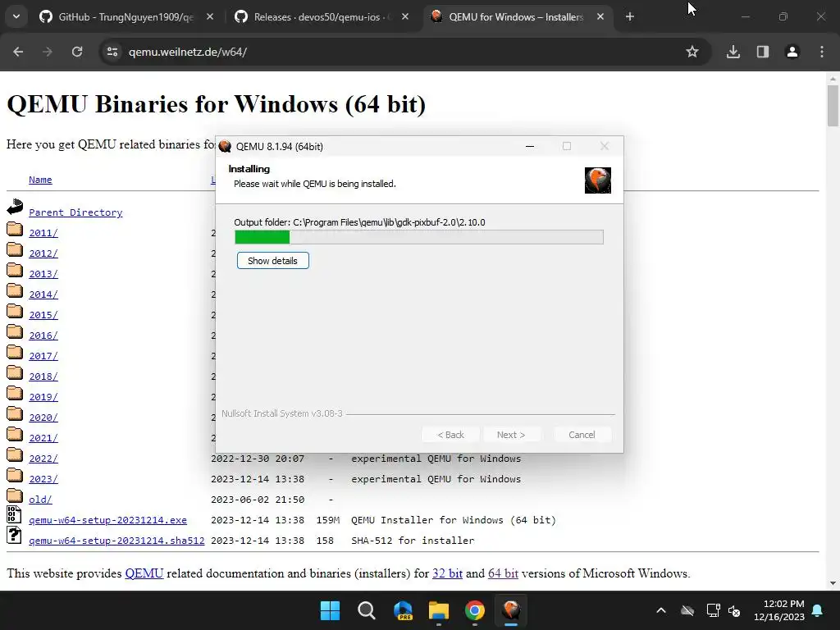Screen dimensions: 840x630
Task: Click the folder icon beside 2023/
Action: click(15, 475)
